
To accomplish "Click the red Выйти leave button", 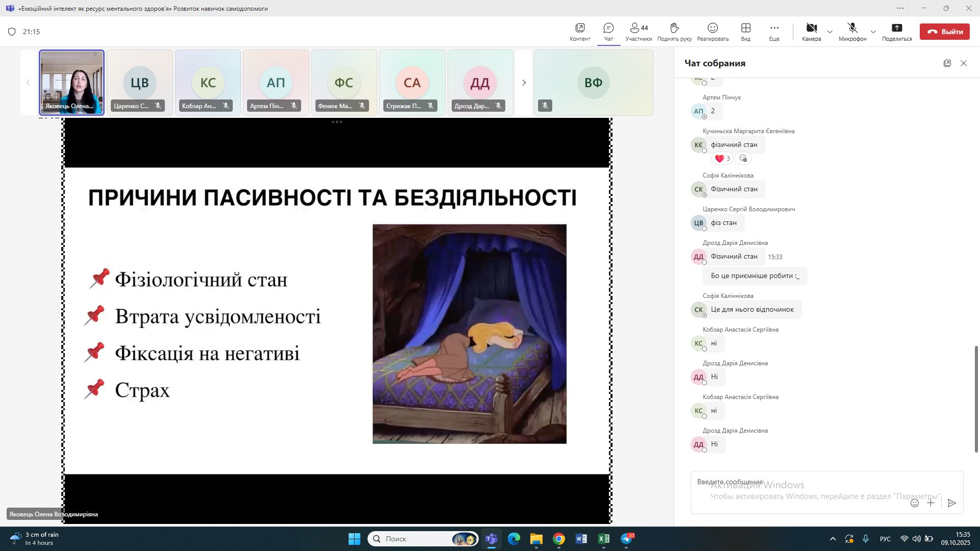I will coord(944,32).
